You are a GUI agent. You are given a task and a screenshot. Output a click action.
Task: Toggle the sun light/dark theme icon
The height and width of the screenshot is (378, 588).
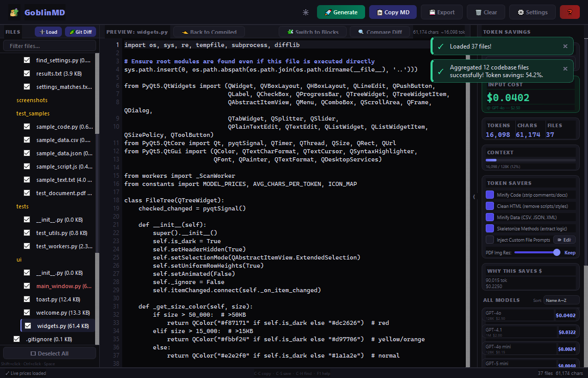pyautogui.click(x=306, y=12)
